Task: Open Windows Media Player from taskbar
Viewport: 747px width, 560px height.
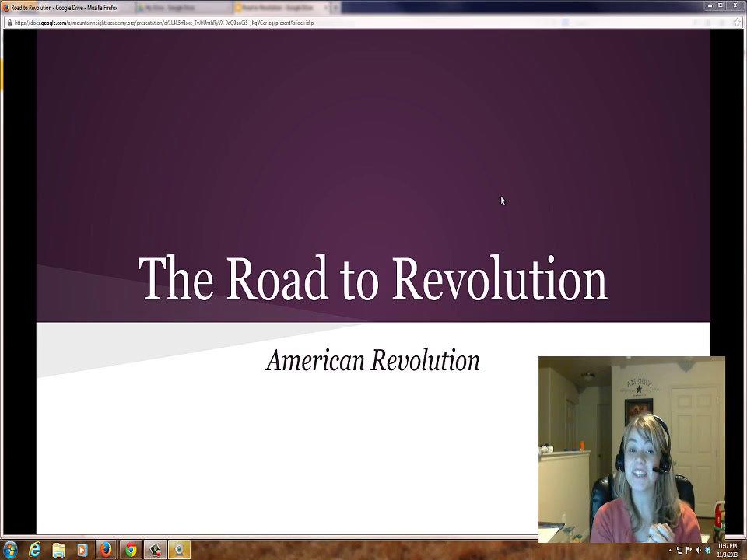Action: click(82, 550)
